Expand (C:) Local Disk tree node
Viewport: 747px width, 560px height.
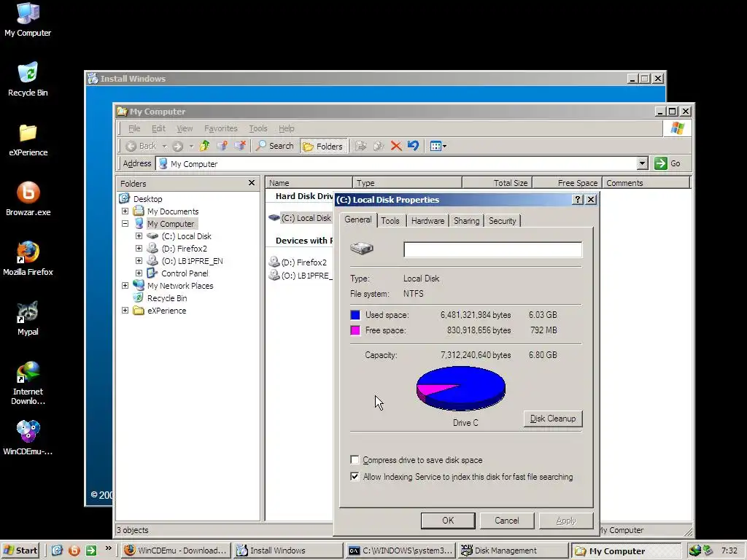pos(139,236)
